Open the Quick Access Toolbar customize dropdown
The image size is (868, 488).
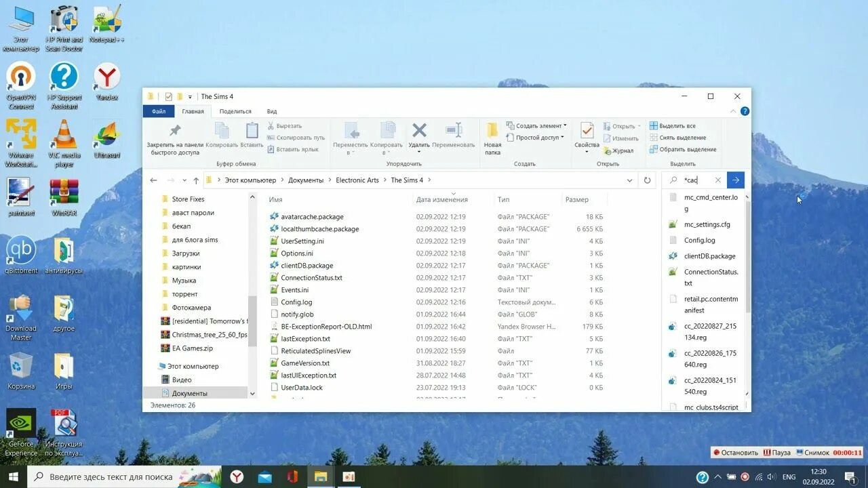(x=190, y=97)
